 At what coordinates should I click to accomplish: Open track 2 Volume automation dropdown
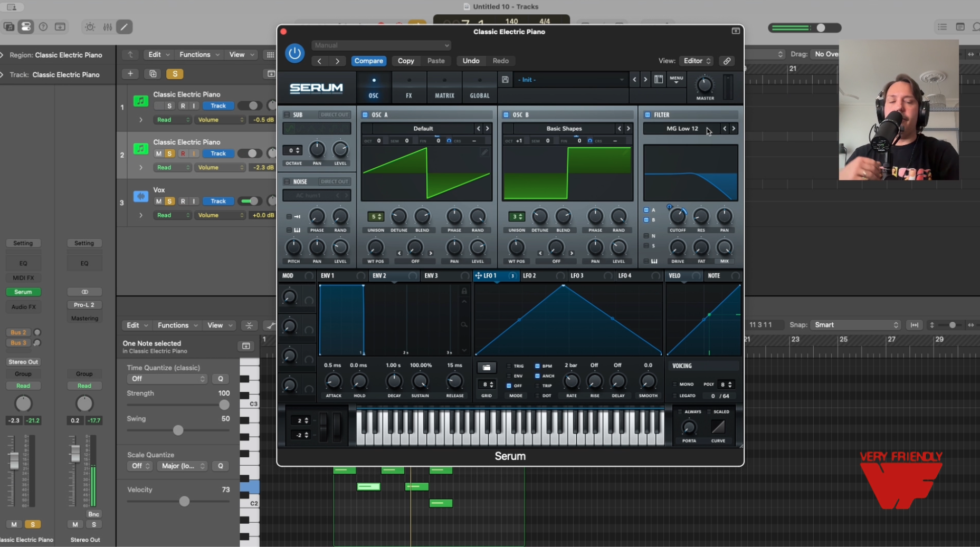pyautogui.click(x=221, y=168)
